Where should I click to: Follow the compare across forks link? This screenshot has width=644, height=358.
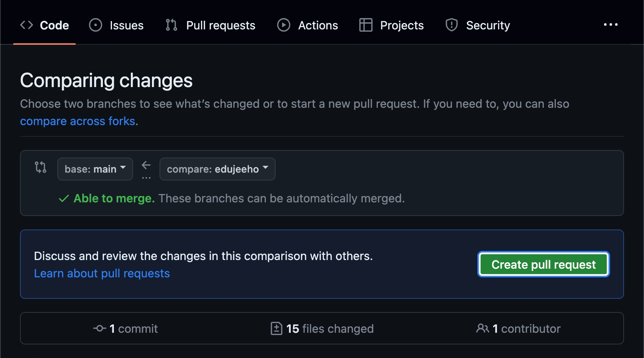77,121
